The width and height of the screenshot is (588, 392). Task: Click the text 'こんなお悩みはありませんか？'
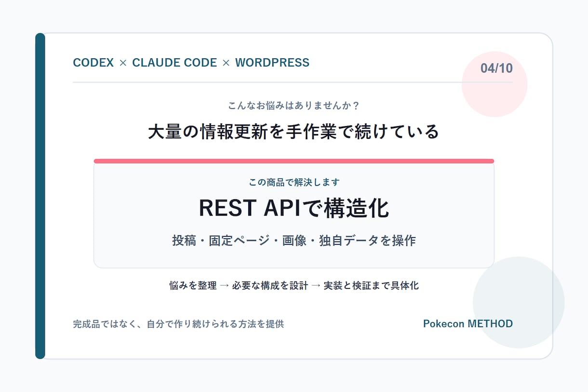tap(294, 105)
